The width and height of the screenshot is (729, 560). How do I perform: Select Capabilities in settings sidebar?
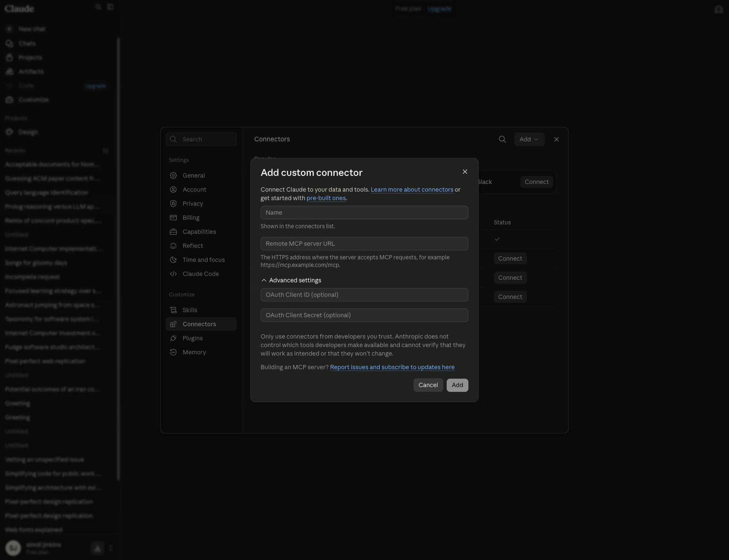(201, 232)
